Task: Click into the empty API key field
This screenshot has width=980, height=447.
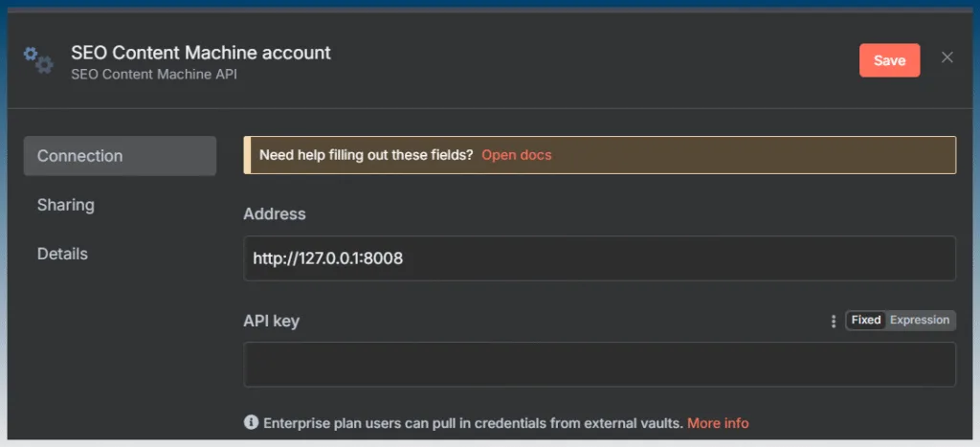Action: [599, 365]
